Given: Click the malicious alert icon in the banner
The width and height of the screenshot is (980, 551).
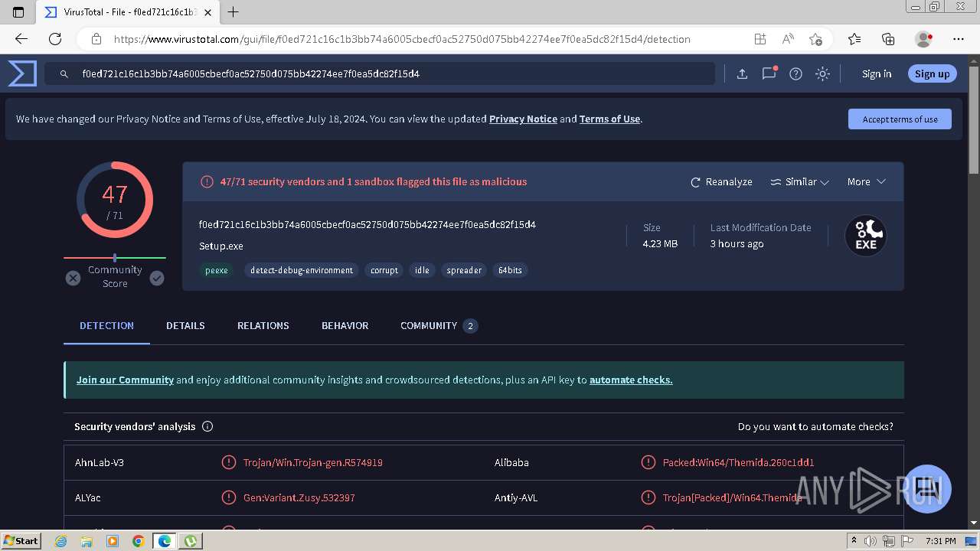Looking at the screenshot, I should tap(207, 182).
